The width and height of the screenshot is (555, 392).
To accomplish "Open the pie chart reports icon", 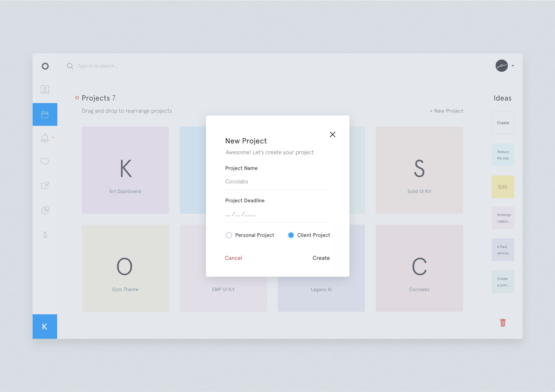I will [45, 210].
